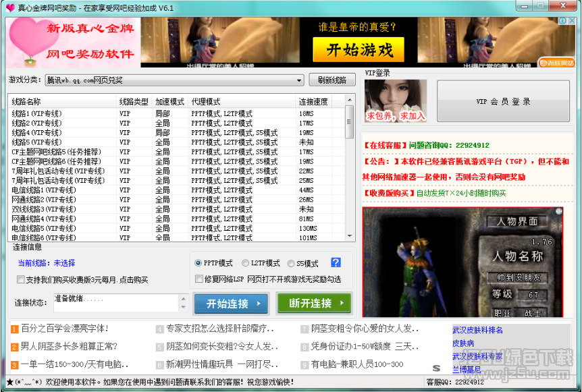Open the 武汉皮肤科排名 link

click(477, 330)
